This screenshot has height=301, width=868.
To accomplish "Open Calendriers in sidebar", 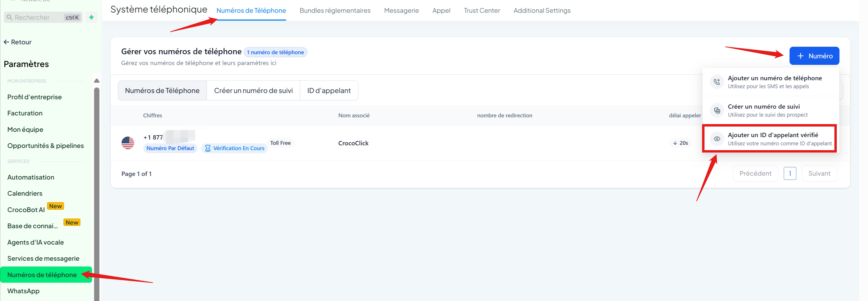I will coord(25,194).
